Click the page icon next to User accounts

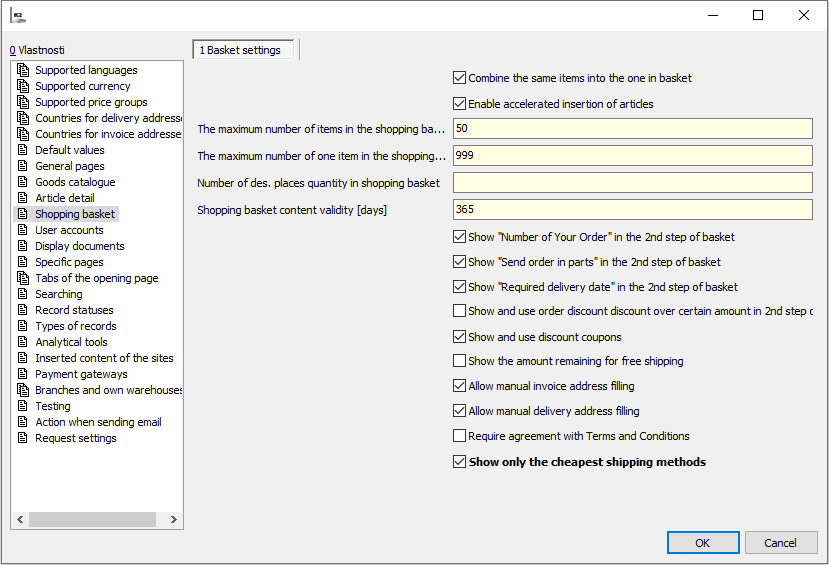click(24, 230)
